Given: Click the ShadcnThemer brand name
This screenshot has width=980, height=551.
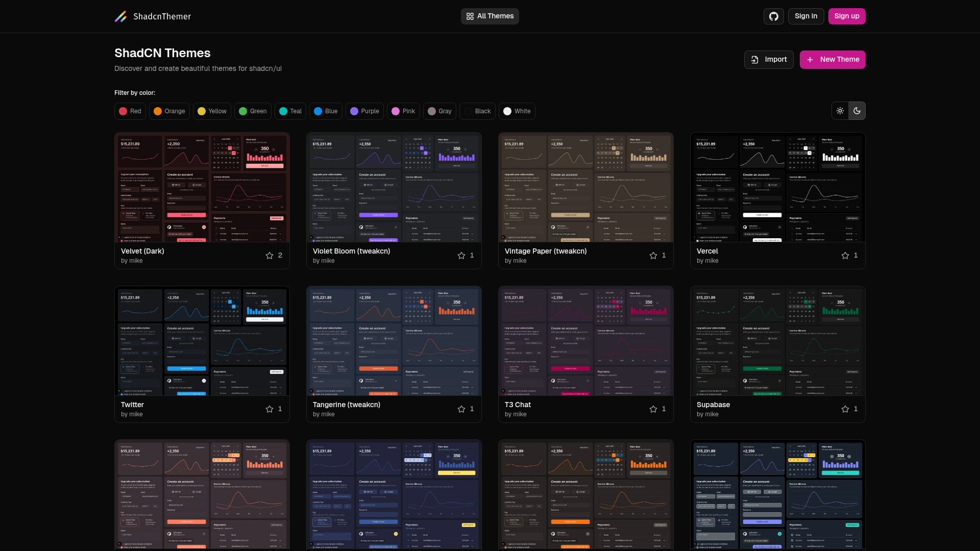Looking at the screenshot, I should [x=162, y=16].
